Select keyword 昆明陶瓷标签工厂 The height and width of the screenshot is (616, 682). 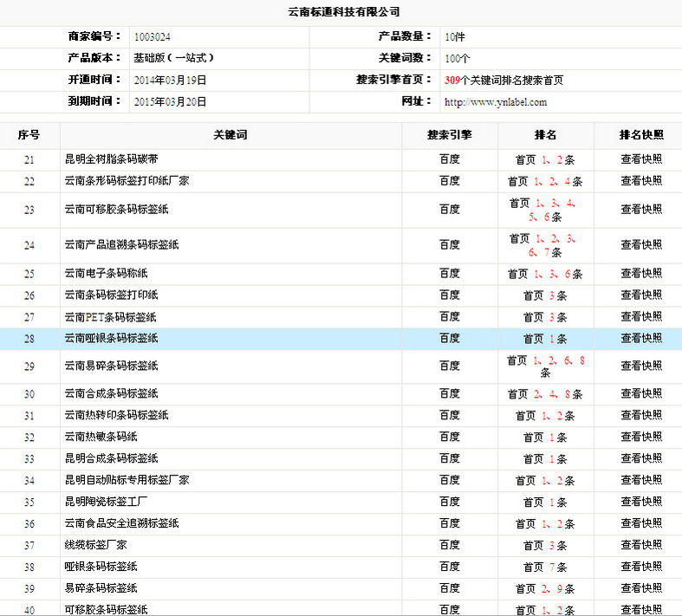(106, 503)
